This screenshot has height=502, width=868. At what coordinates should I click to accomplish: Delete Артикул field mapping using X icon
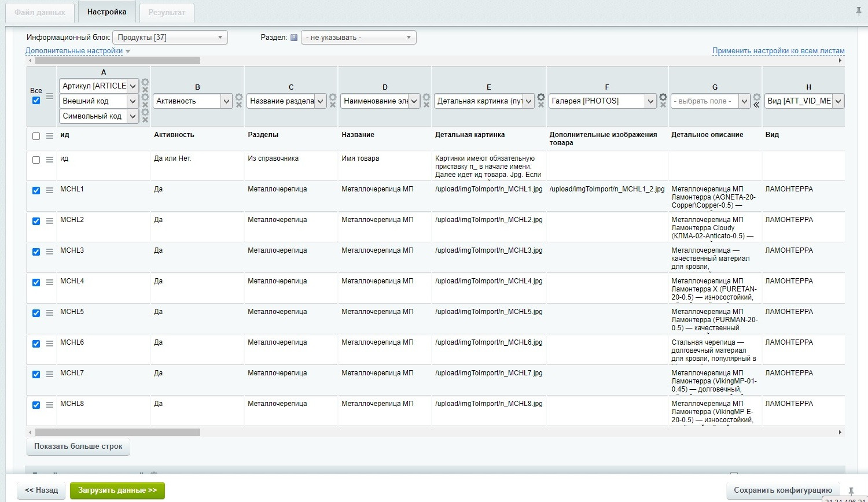145,90
